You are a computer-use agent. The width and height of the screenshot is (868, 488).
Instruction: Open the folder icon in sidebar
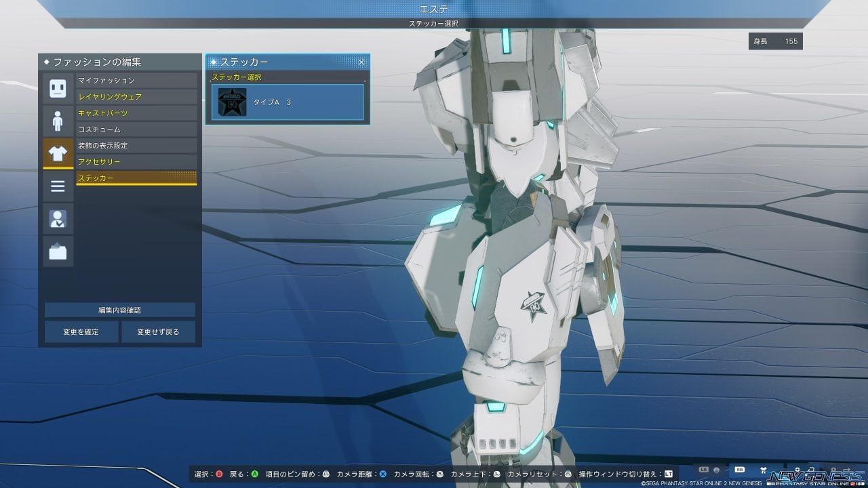(58, 251)
